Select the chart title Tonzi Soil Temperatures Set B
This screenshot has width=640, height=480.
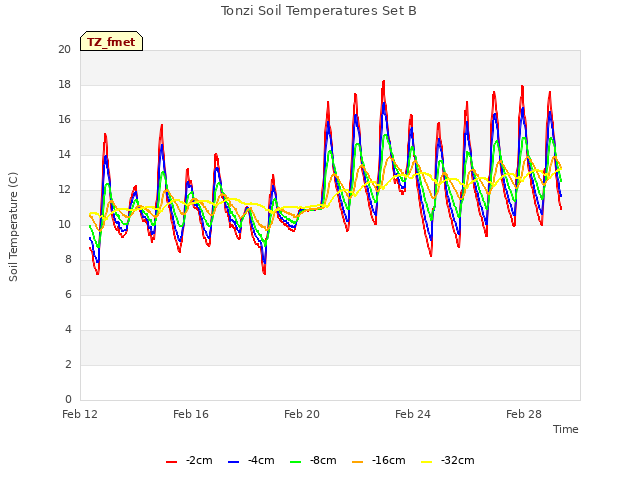319,11
